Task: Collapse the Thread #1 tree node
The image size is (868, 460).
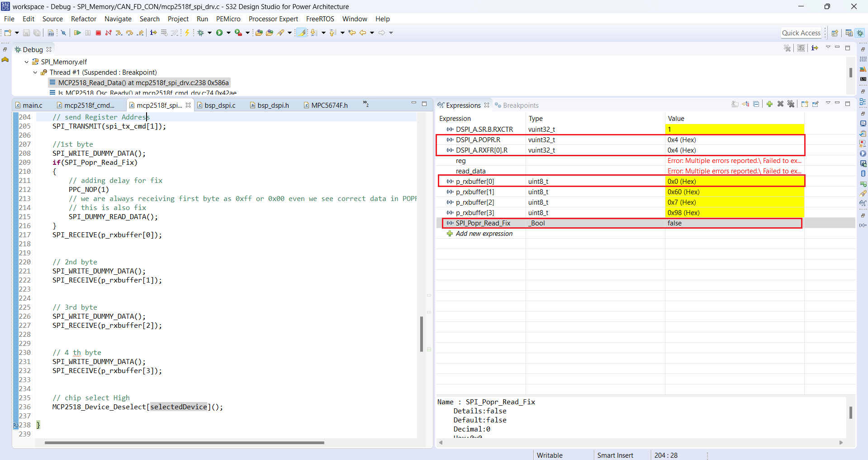Action: [35, 72]
